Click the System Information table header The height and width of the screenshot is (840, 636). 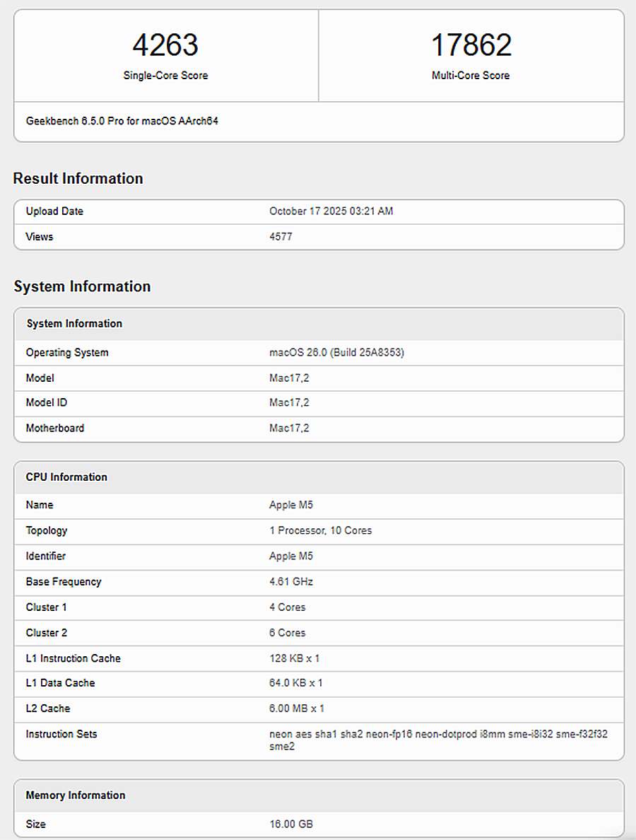click(x=74, y=324)
